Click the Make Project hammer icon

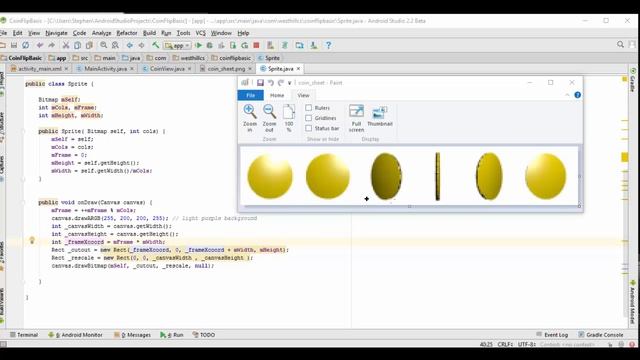coord(156,45)
